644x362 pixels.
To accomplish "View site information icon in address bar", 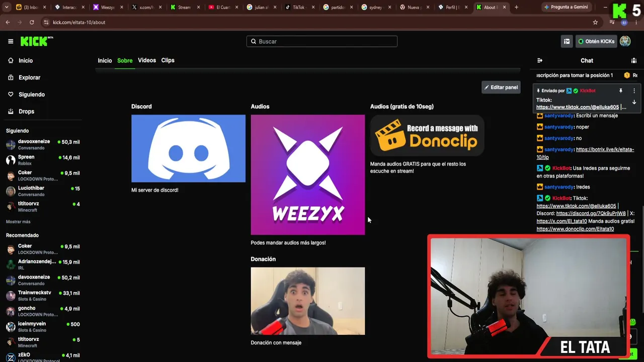I will pos(46,22).
